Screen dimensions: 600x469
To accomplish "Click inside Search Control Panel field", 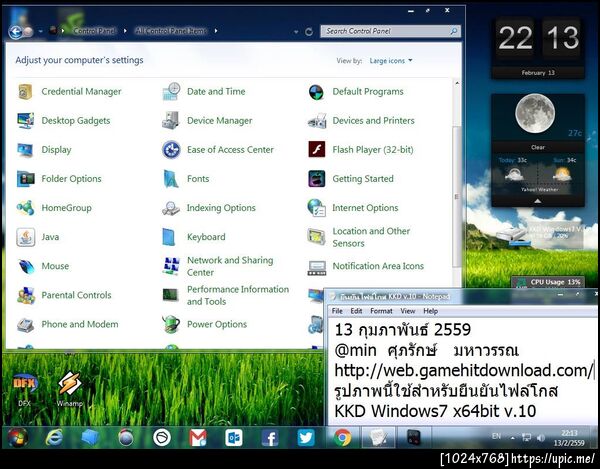I will pyautogui.click(x=390, y=31).
